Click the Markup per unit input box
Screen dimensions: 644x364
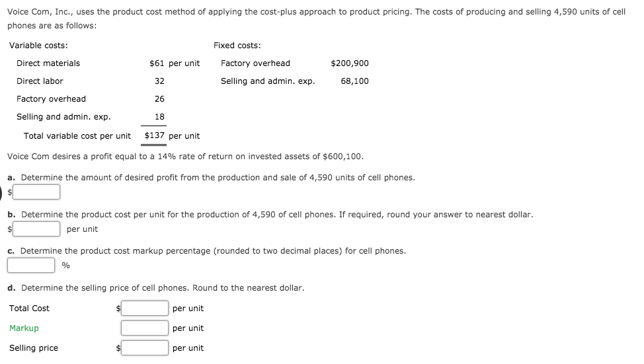click(145, 328)
